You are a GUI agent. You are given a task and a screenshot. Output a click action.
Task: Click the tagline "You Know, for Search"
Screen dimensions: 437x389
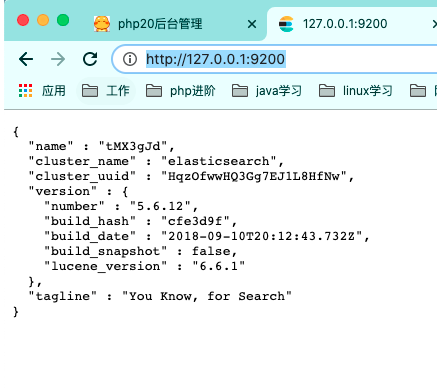pyautogui.click(x=207, y=296)
